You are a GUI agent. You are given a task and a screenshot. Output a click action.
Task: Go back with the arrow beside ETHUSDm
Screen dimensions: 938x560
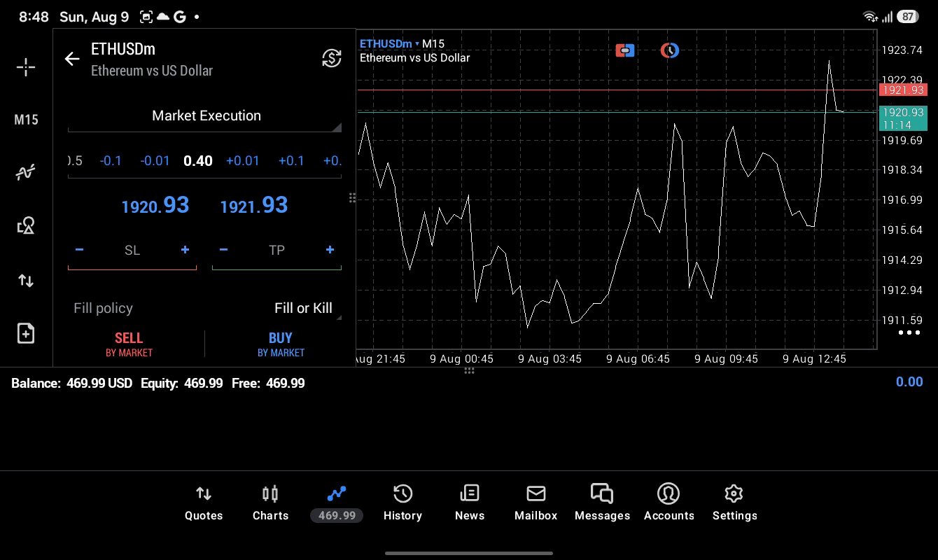click(x=72, y=59)
